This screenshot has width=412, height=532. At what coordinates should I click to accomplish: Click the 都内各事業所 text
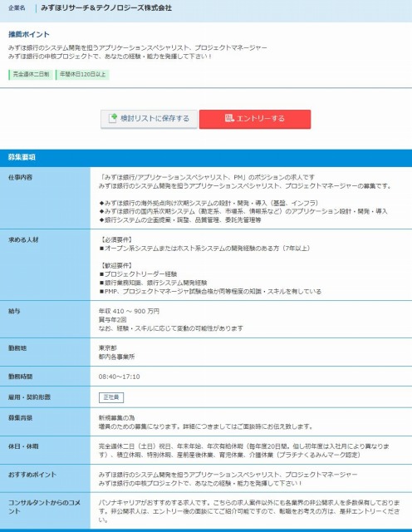[116, 357]
